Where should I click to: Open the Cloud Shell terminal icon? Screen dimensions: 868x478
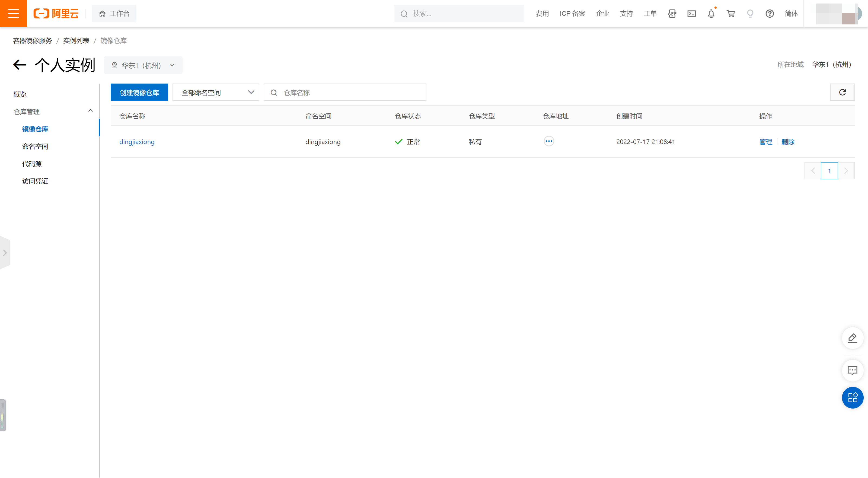(691, 14)
